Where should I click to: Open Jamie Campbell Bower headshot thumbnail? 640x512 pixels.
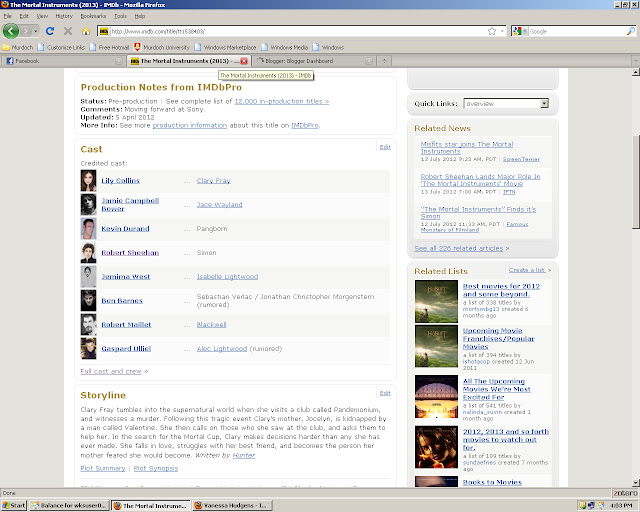[x=88, y=205]
